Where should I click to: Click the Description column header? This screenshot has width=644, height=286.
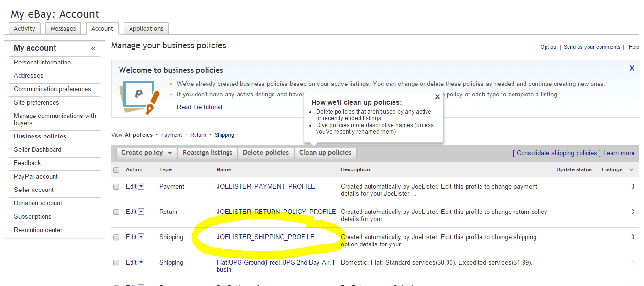[x=355, y=169]
